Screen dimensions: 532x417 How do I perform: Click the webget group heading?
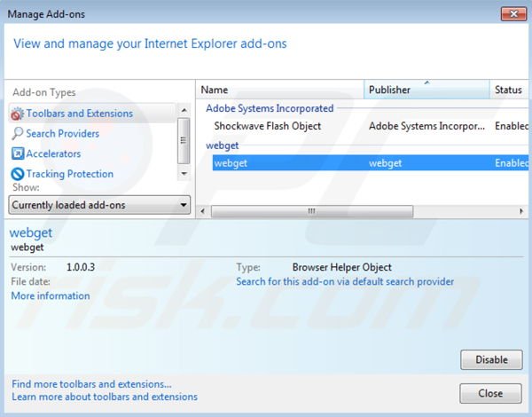click(223, 146)
